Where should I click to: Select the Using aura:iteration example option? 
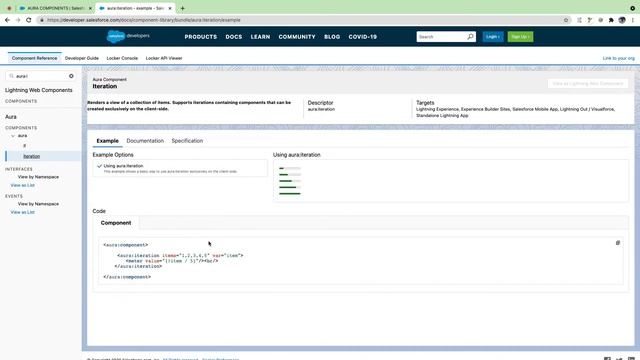(x=180, y=168)
